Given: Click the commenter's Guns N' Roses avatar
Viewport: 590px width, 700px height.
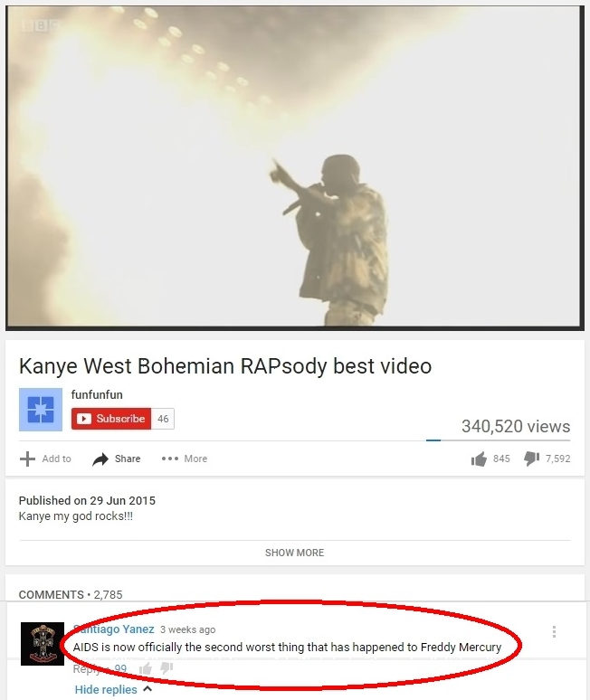Looking at the screenshot, I should [43, 644].
